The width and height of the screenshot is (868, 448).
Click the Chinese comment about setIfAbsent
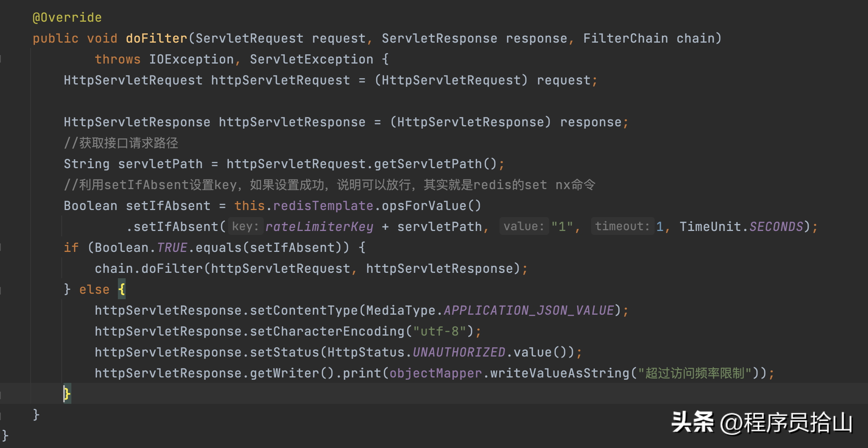[330, 184]
